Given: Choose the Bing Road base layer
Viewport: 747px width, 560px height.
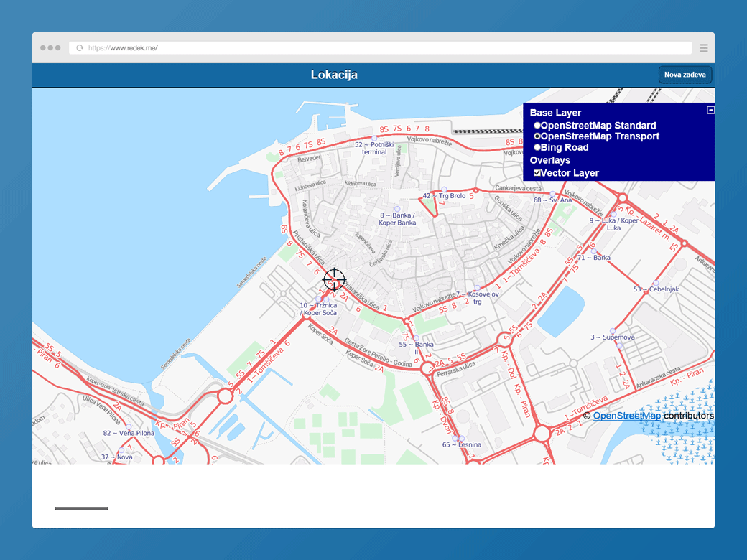Looking at the screenshot, I should coord(537,147).
